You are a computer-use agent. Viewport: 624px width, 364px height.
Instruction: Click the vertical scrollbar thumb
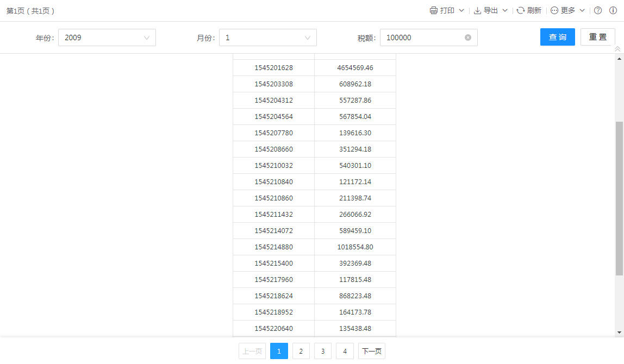[x=619, y=198]
